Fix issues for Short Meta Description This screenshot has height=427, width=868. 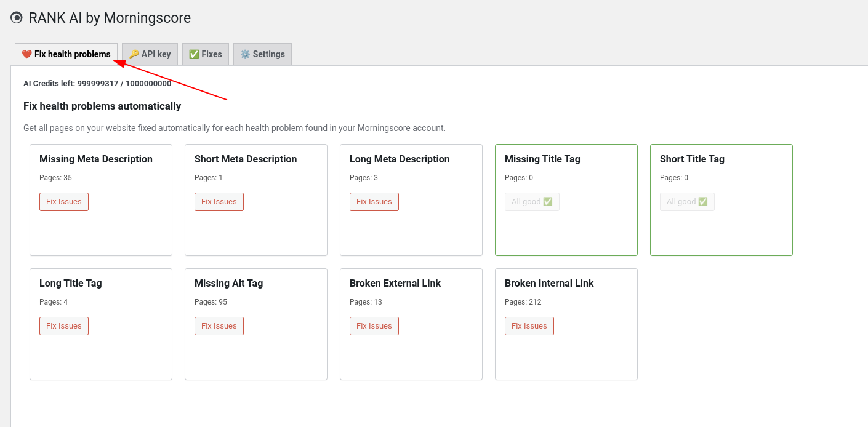point(219,202)
